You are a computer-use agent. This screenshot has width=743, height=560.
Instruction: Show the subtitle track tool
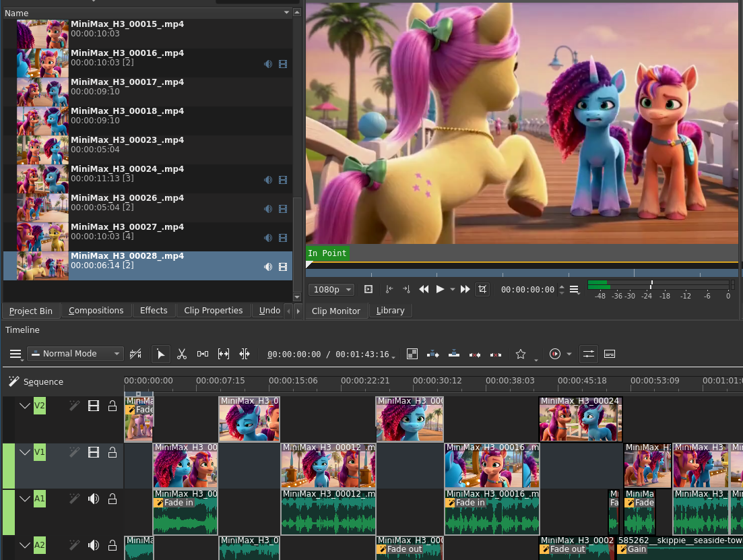click(610, 354)
